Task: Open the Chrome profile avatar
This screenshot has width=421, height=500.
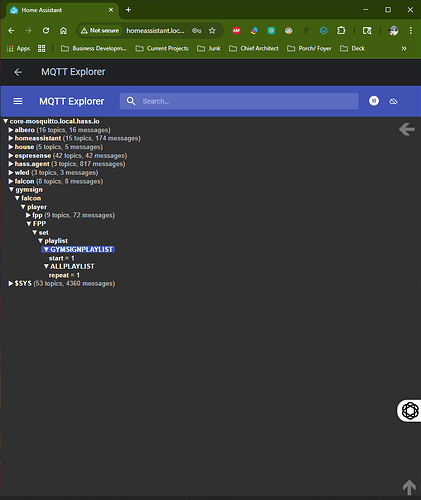Action: tap(394, 31)
